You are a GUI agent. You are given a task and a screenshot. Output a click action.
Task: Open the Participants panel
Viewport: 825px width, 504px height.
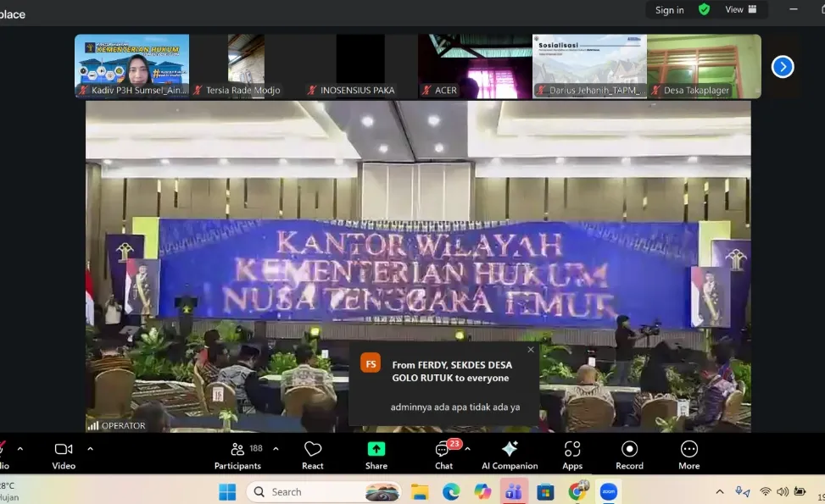237,456
